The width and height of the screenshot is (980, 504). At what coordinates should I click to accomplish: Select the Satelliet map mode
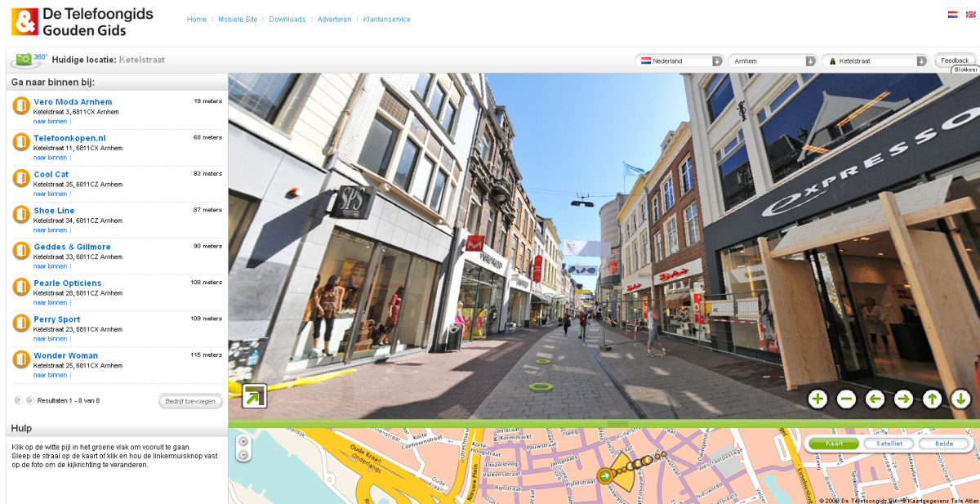[889, 444]
